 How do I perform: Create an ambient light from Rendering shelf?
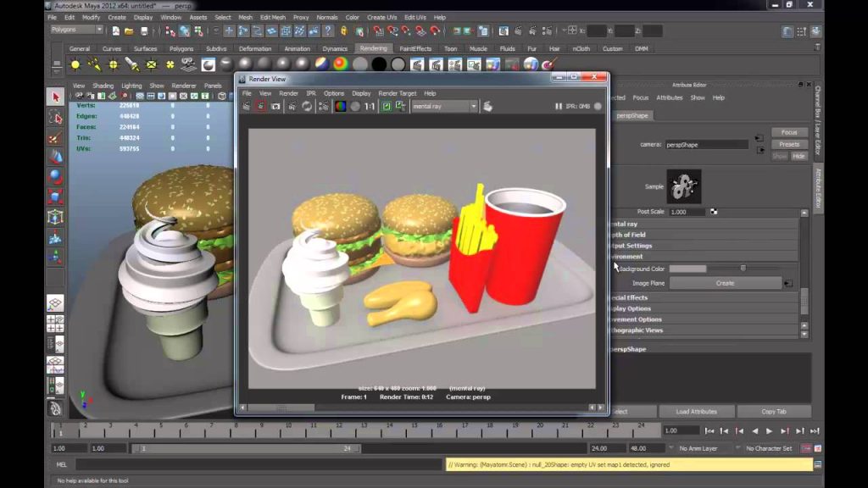(x=75, y=64)
